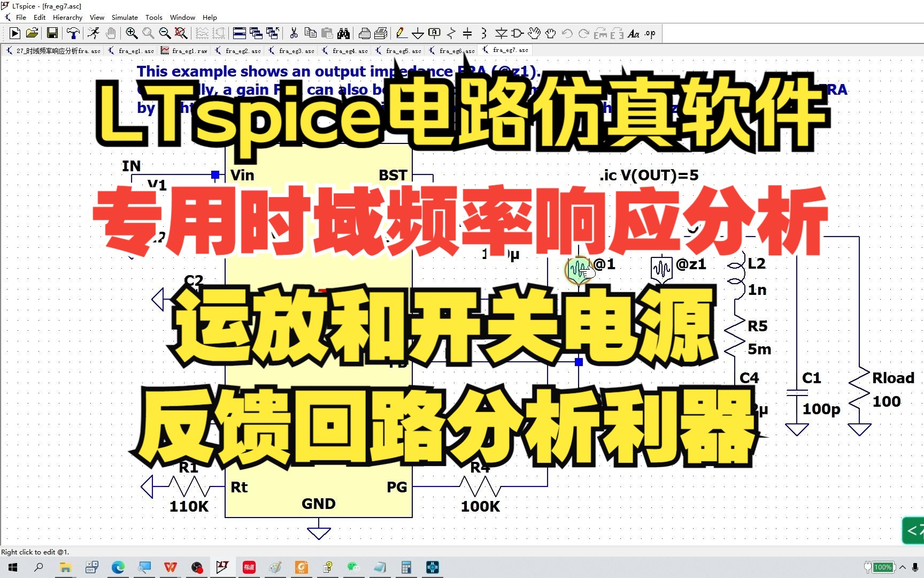Open Find with binoculars icon
This screenshot has height=578, width=924.
point(343,33)
